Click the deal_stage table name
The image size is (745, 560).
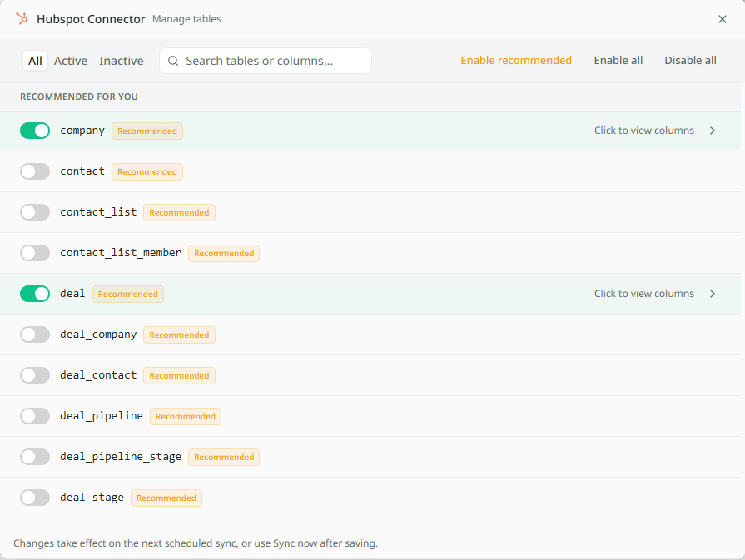(92, 498)
